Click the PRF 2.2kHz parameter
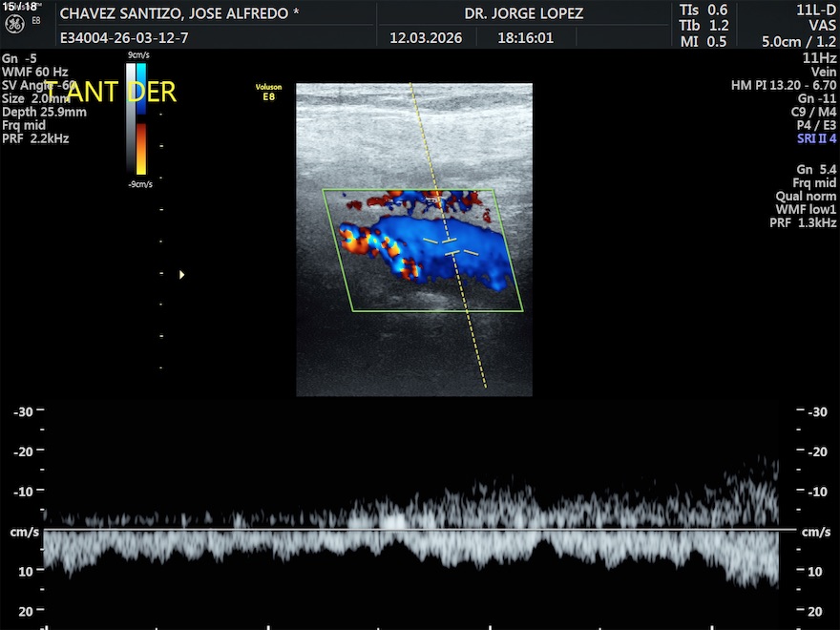 (x=35, y=138)
